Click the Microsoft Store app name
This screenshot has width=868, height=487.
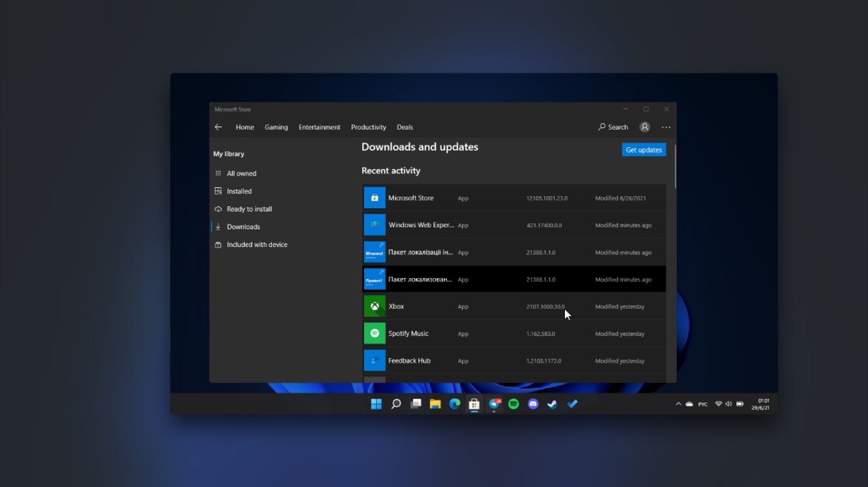click(x=411, y=198)
